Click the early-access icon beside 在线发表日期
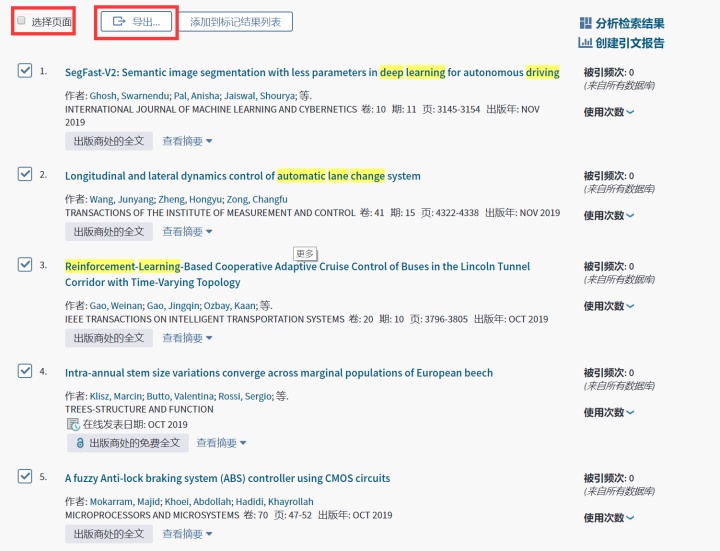 click(73, 424)
